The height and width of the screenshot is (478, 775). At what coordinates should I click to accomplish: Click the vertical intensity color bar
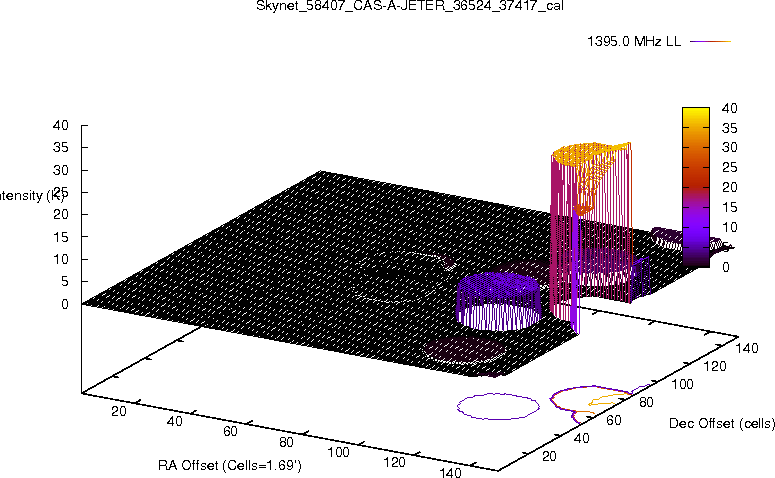[695, 187]
